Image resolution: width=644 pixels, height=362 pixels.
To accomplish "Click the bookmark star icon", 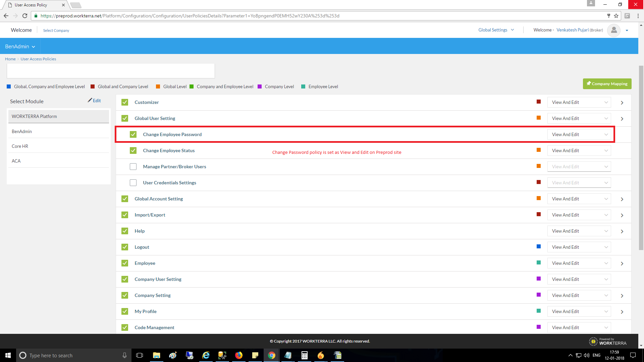I will point(616,16).
